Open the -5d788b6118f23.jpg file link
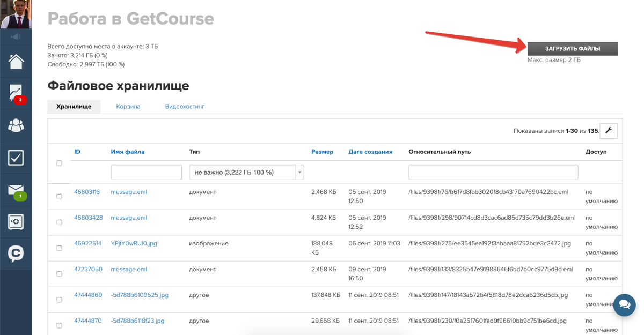This screenshot has height=335, width=644. (137, 321)
